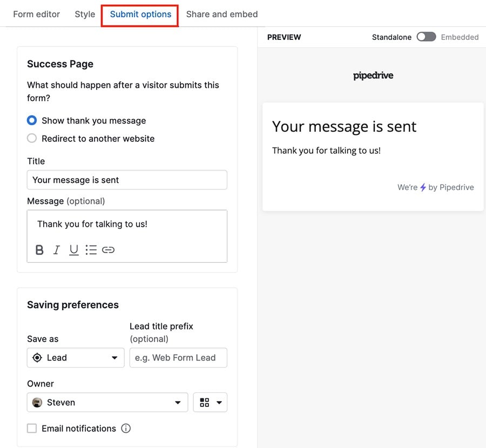486x448 pixels.
Task: Open the Save as dropdown showing Lead
Action: (76, 357)
